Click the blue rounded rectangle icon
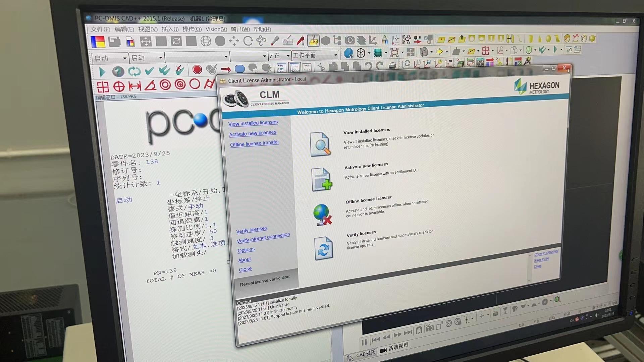 point(239,69)
